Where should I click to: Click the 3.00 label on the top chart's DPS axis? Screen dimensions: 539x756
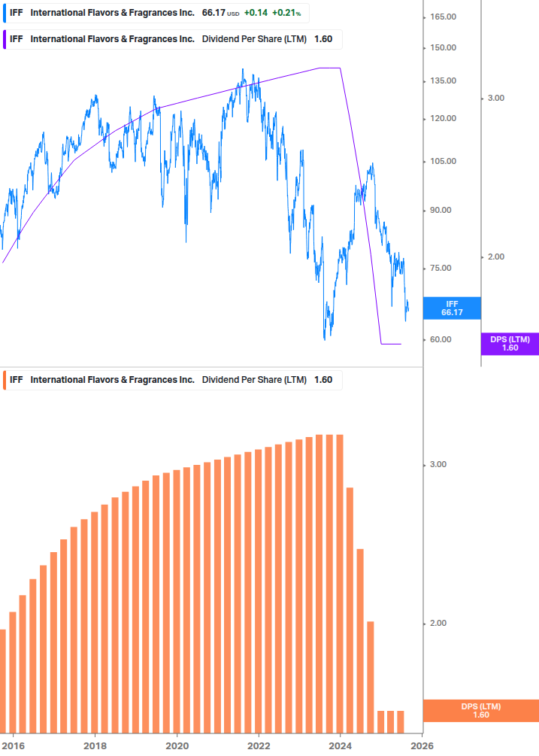(x=496, y=99)
